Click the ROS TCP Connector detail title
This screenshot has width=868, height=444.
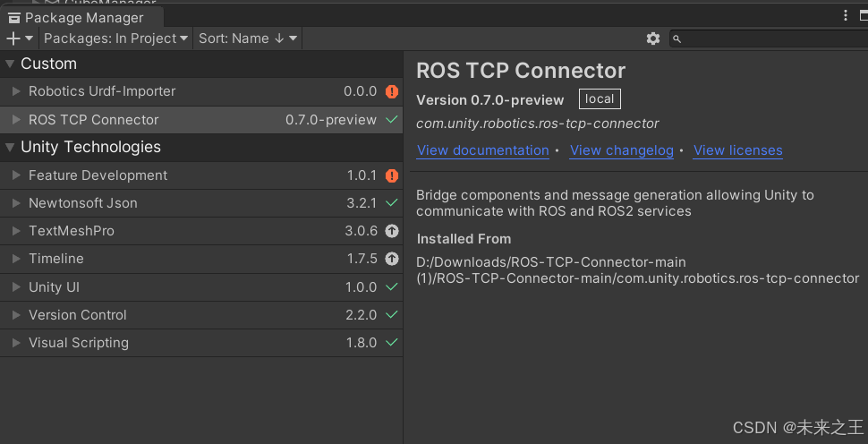pyautogui.click(x=521, y=71)
